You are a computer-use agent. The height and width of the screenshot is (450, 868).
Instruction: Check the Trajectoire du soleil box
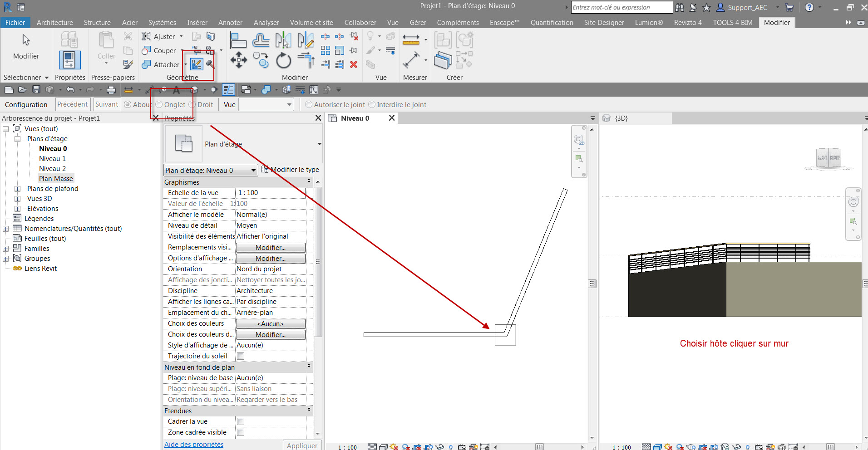point(241,356)
